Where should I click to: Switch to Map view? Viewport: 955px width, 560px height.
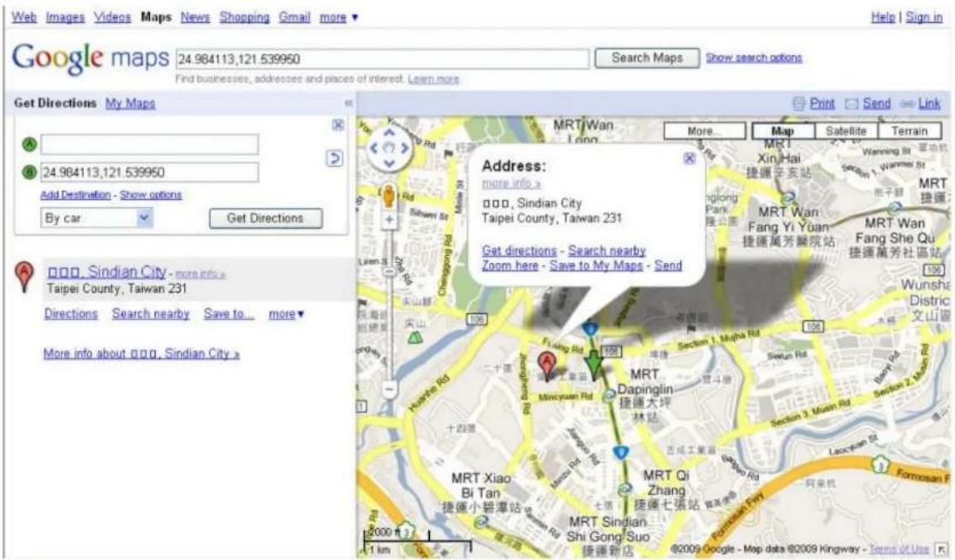coord(783,131)
